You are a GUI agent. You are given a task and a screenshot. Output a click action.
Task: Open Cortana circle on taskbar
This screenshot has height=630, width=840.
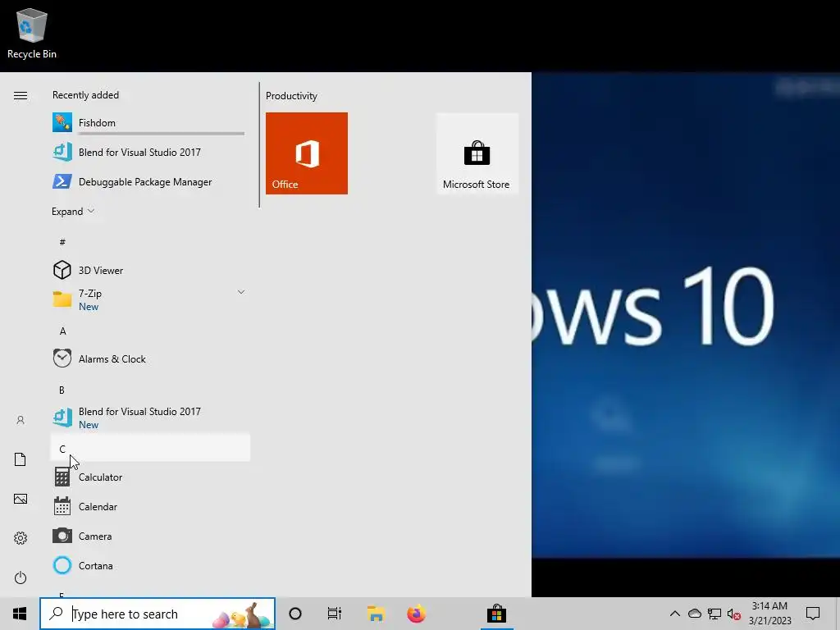(x=295, y=614)
